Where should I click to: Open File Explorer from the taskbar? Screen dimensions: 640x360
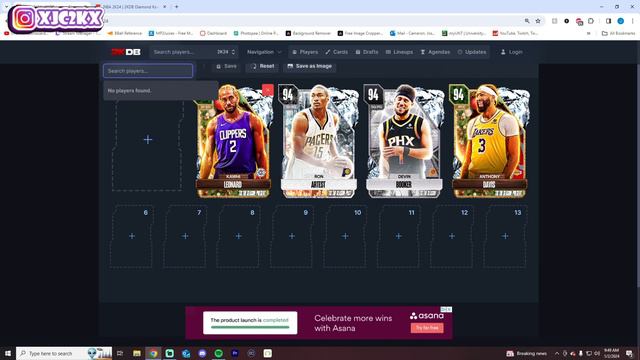[137, 353]
